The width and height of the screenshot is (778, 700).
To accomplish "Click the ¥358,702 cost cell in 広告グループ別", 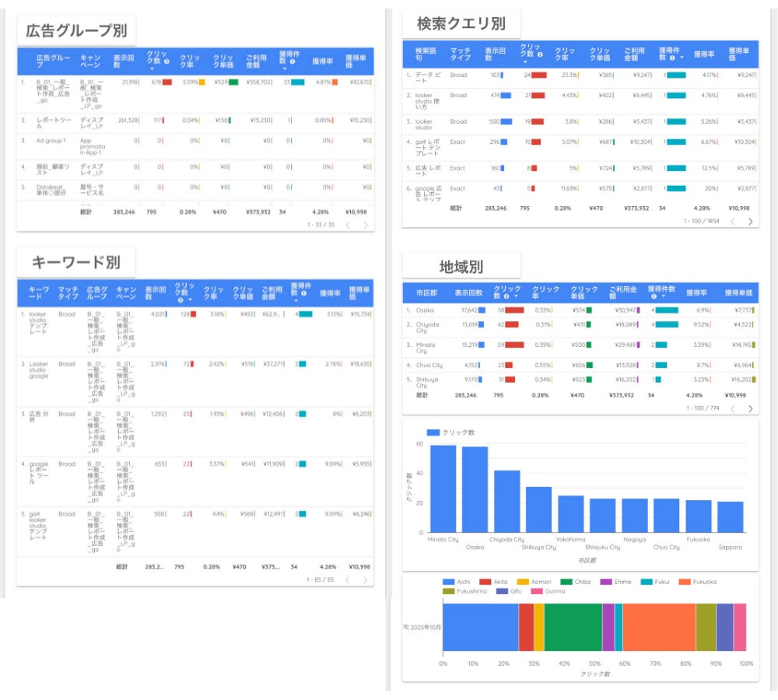I will [259, 82].
